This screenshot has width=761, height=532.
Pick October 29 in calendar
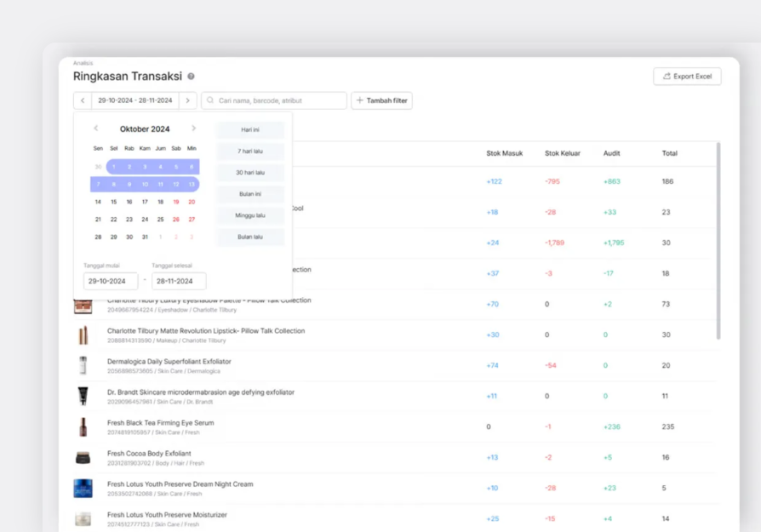click(113, 237)
